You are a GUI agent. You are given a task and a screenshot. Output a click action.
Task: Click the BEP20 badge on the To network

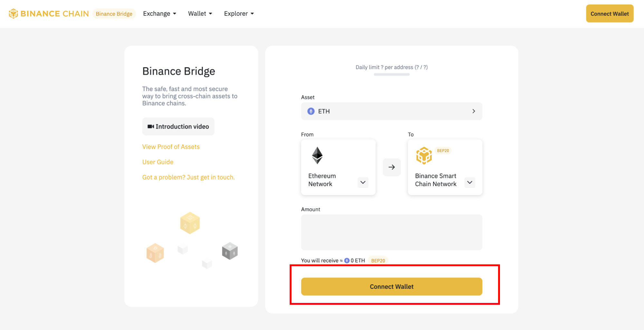[x=444, y=150]
